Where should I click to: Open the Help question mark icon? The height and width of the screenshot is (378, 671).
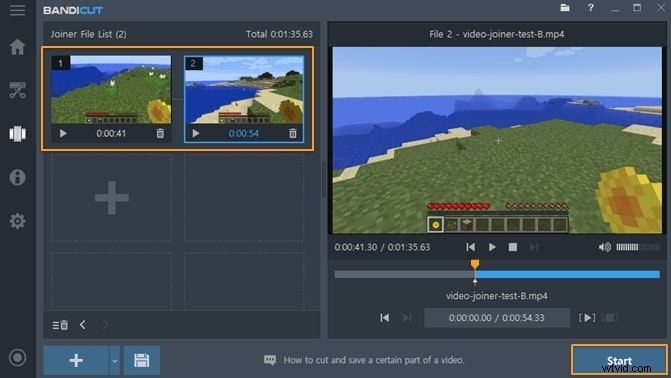coord(591,8)
